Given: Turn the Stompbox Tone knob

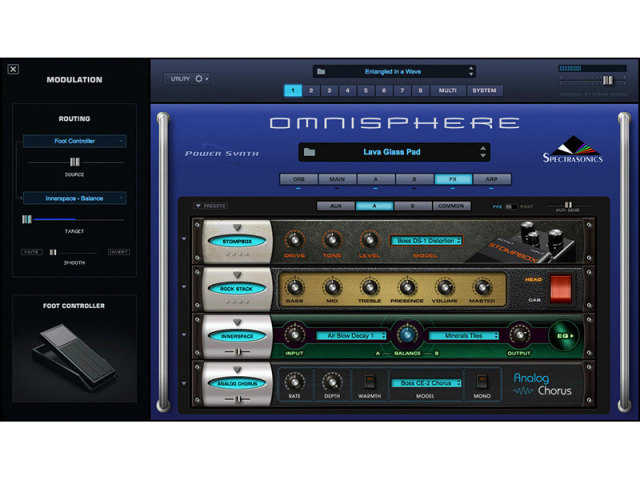Looking at the screenshot, I should tap(332, 240).
